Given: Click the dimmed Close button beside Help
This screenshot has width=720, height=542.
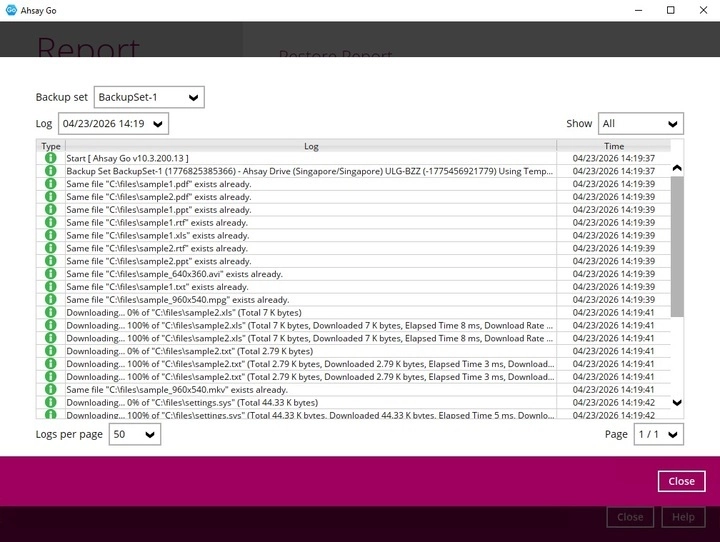Looking at the screenshot, I should pyautogui.click(x=630, y=517).
